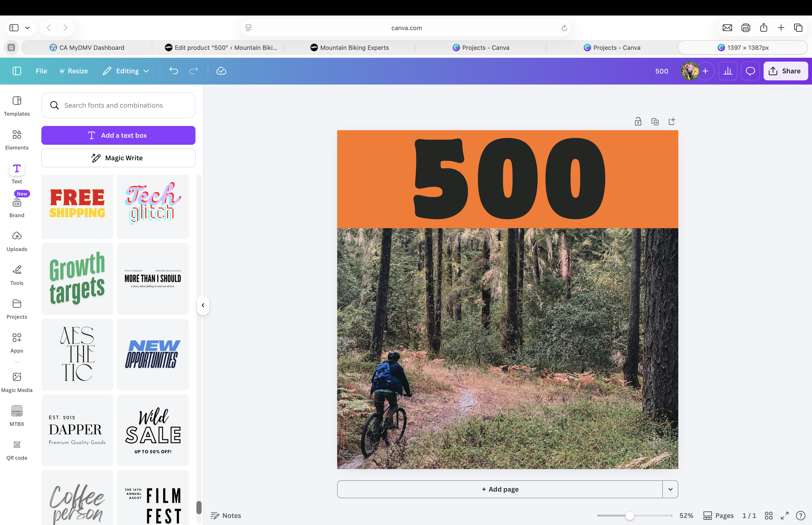
Task: Click cloud save status icon
Action: pyautogui.click(x=221, y=71)
